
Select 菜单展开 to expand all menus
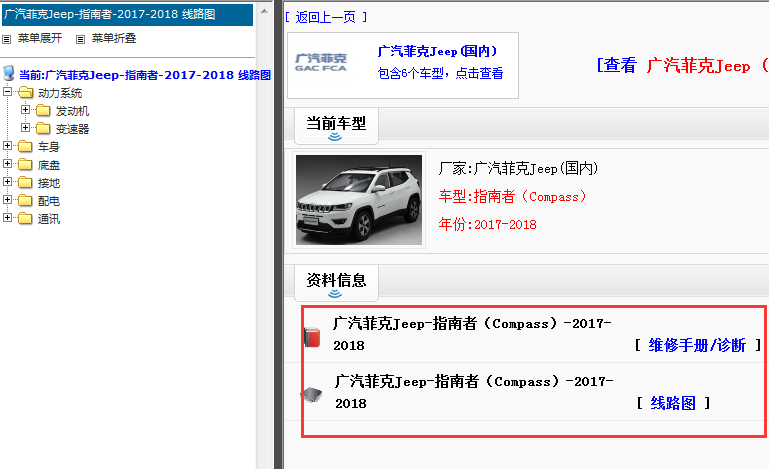tap(40, 38)
